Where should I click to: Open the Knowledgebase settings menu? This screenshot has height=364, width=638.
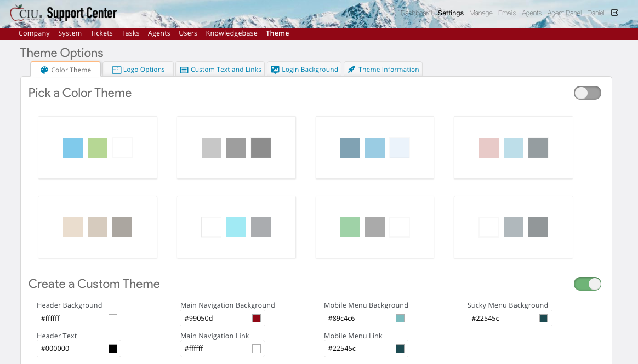[x=231, y=33]
